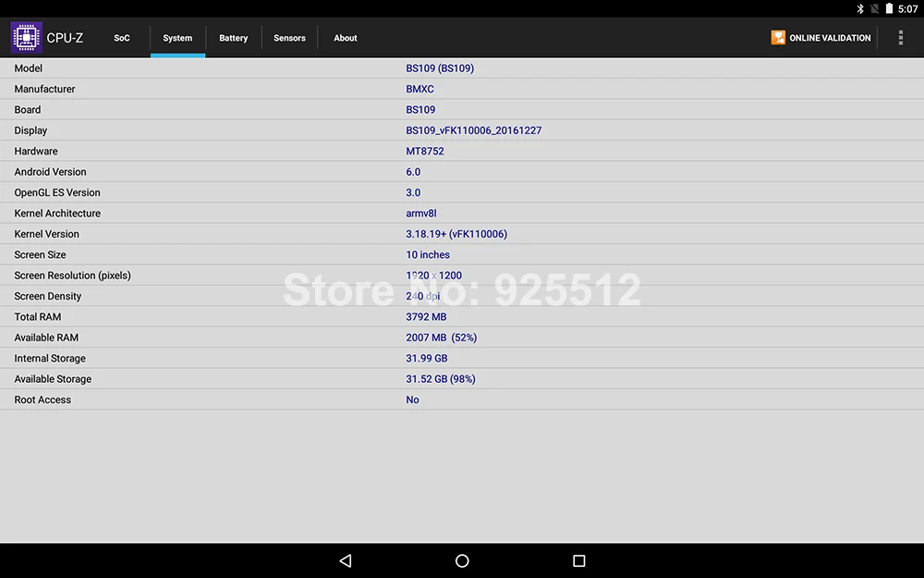Tap the Android Home navigation button
Screen dimensions: 924x578
coord(462,560)
